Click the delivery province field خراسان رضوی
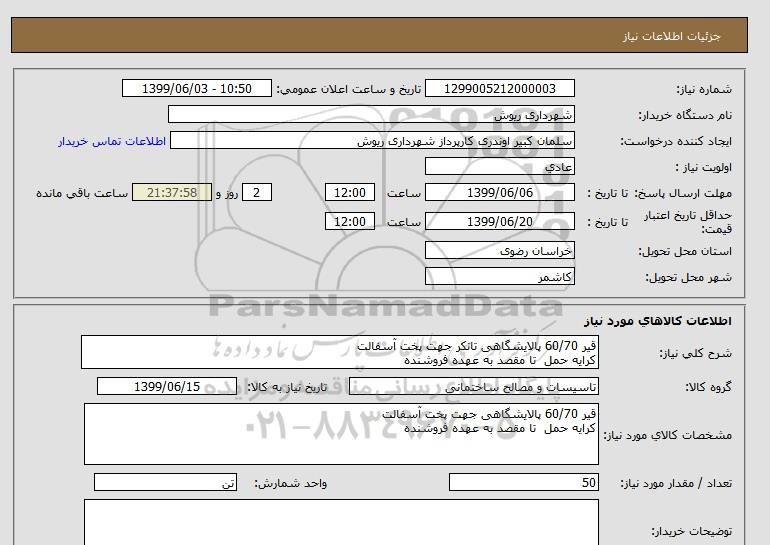The width and height of the screenshot is (770, 545). [x=499, y=250]
